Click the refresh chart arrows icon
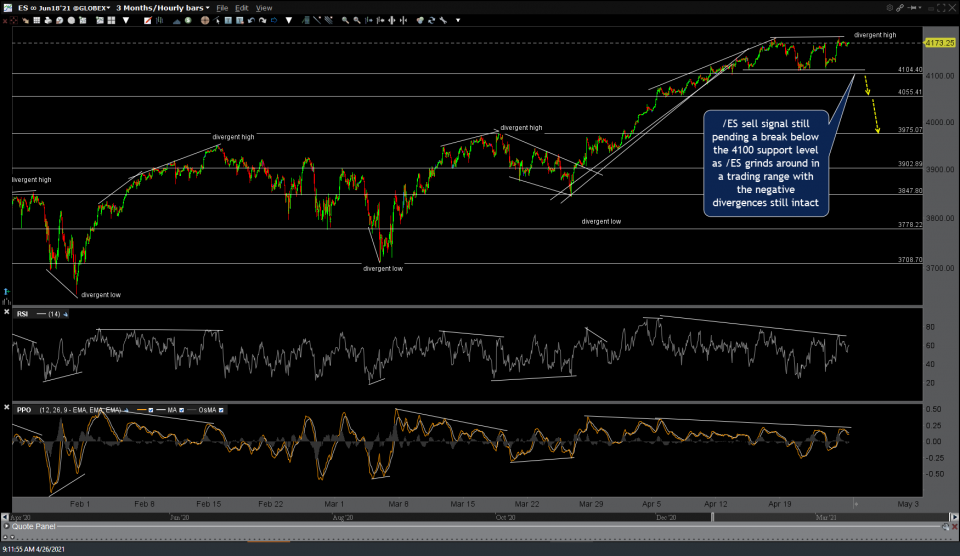Image resolution: width=960 pixels, height=556 pixels. pos(432,20)
